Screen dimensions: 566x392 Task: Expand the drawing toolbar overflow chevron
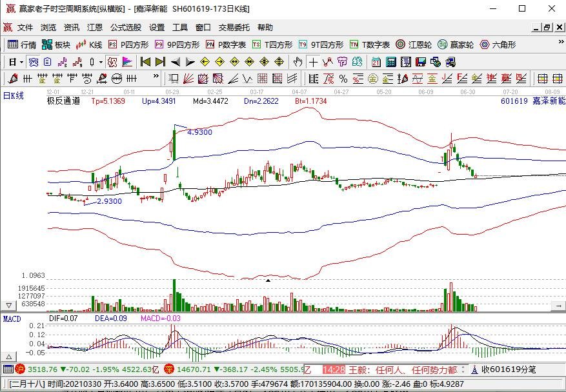point(156,76)
